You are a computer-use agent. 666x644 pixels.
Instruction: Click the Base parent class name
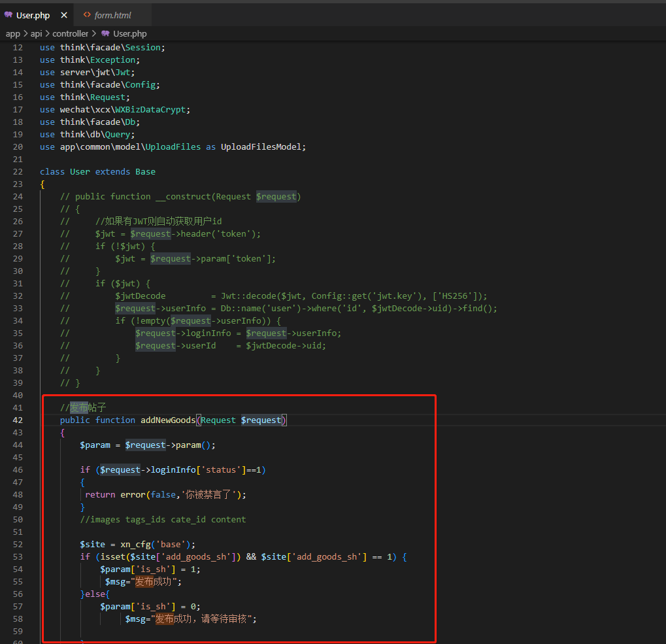point(145,172)
